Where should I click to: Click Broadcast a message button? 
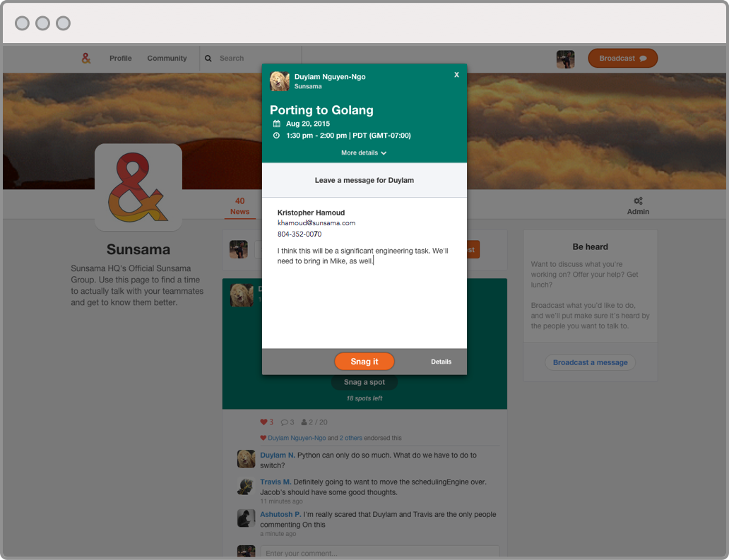[x=590, y=362]
